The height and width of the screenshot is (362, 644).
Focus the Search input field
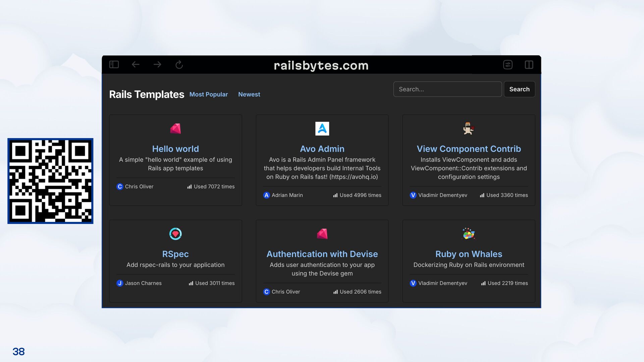447,89
